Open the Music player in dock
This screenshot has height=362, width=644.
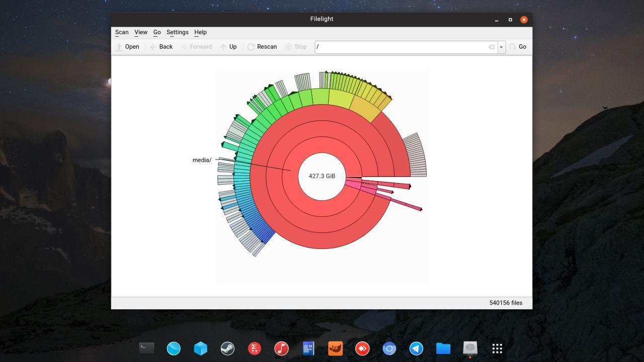[281, 348]
